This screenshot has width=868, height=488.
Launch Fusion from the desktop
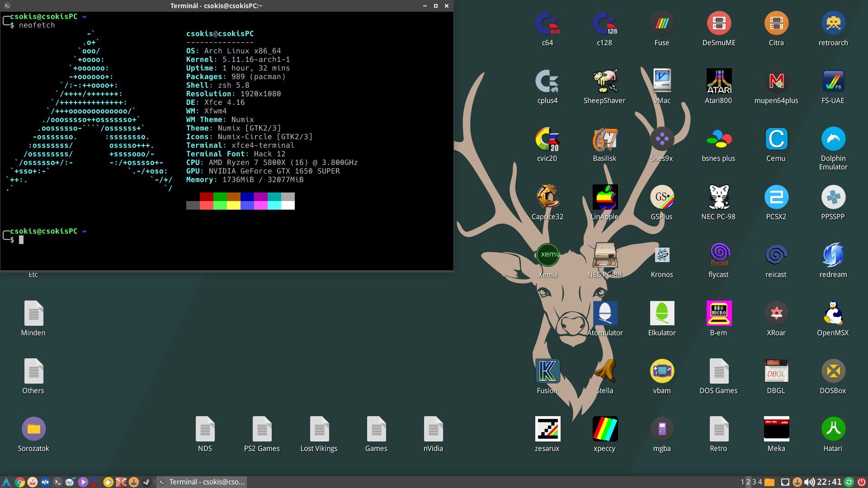click(547, 371)
